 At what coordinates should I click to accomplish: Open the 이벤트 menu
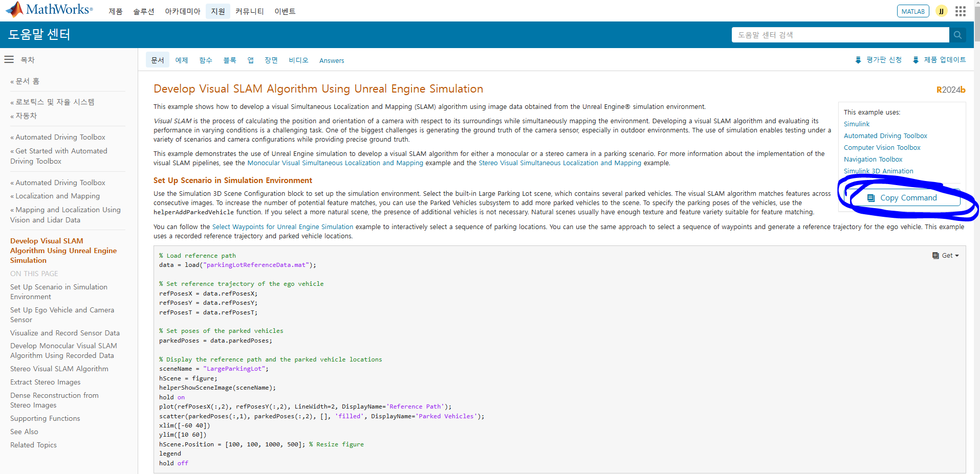click(x=285, y=11)
